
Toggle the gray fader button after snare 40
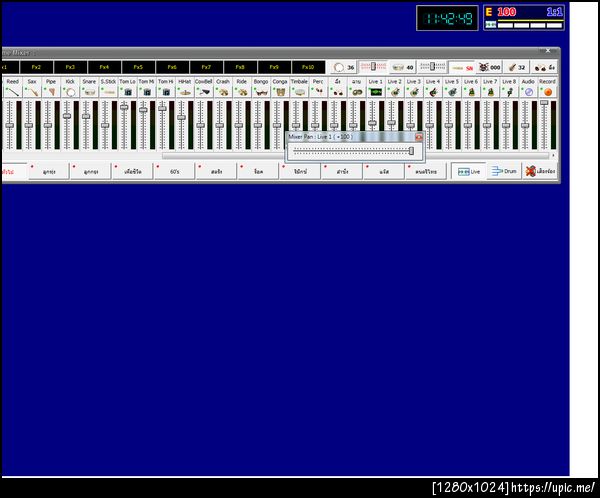432,67
